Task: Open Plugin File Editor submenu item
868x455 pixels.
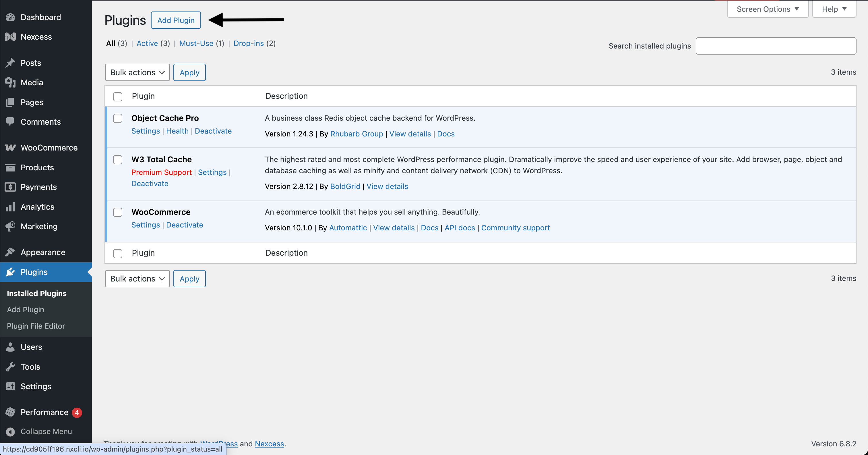Action: (36, 326)
